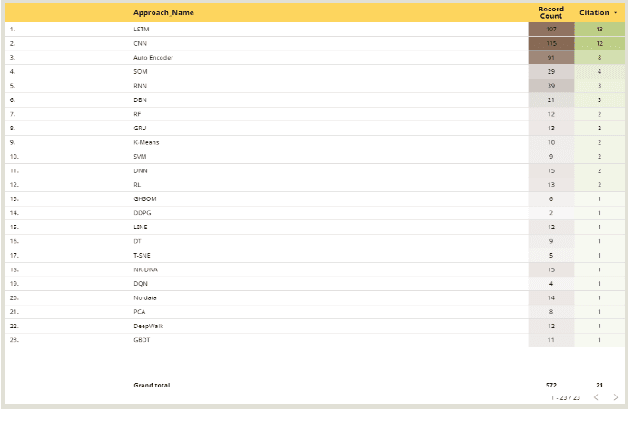This screenshot has height=442, width=628.
Task: Click the dark Record Count cell for LSTM
Action: click(551, 30)
